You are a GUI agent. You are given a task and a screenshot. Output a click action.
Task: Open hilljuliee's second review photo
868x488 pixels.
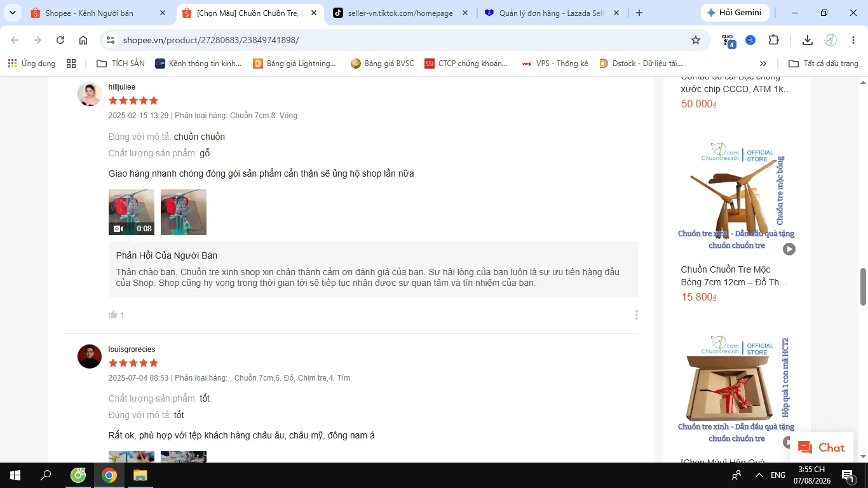(x=184, y=212)
